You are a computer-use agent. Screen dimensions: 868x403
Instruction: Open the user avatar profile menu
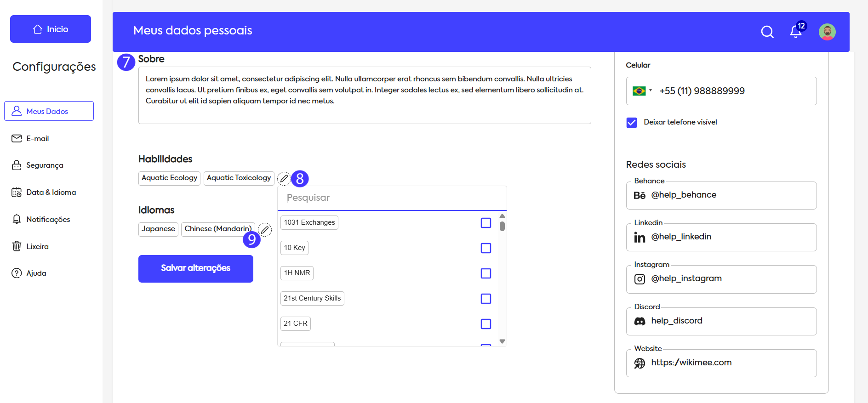point(827,32)
